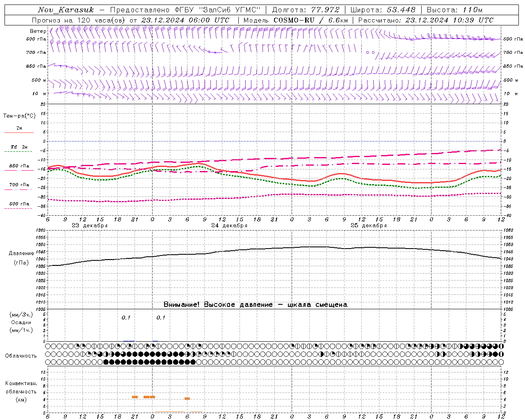Click the 'Конвективн.' convective cloud label

(21, 383)
